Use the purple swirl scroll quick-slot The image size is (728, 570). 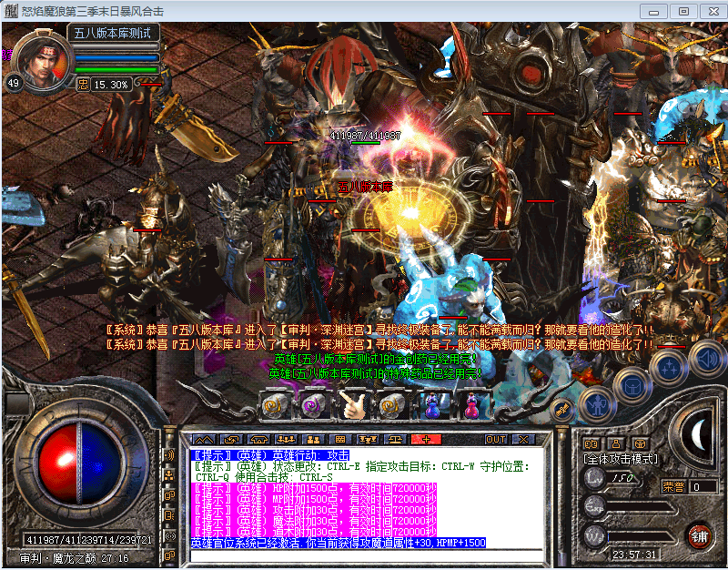coord(312,404)
